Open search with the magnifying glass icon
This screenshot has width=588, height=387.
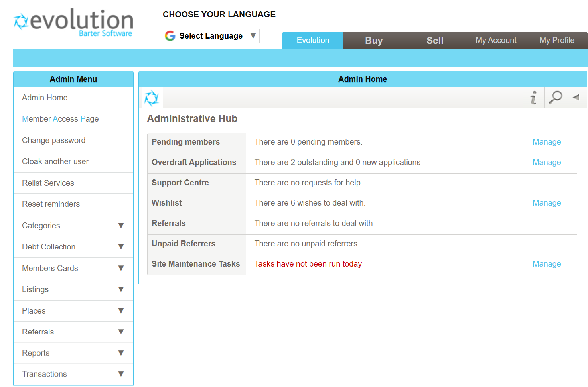pyautogui.click(x=555, y=98)
